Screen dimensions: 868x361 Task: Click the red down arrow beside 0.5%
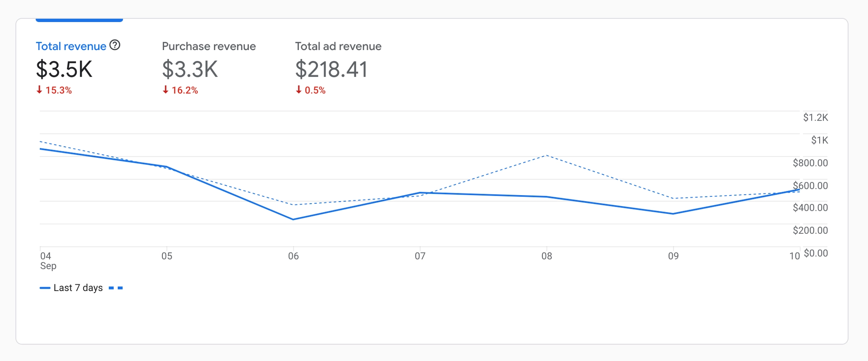pos(299,90)
